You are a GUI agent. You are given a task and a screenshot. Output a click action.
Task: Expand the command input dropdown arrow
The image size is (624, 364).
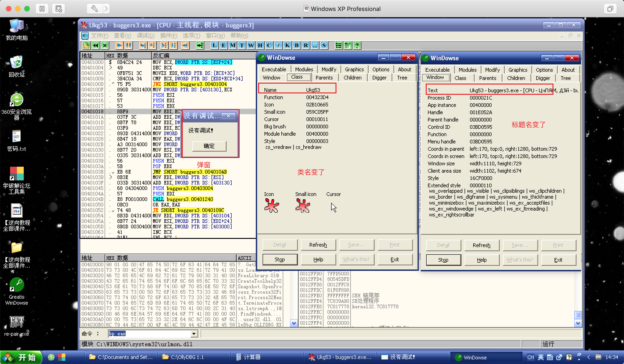(x=194, y=334)
